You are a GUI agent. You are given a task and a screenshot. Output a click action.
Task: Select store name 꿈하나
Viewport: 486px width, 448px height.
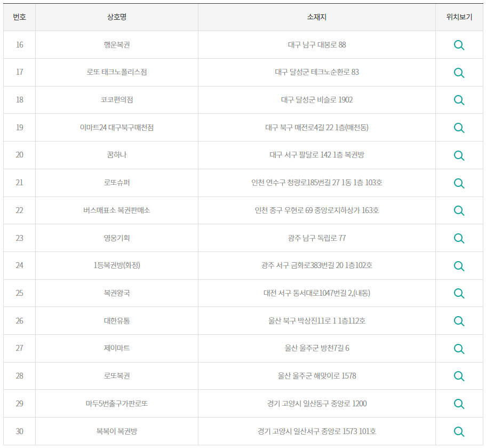coord(117,155)
